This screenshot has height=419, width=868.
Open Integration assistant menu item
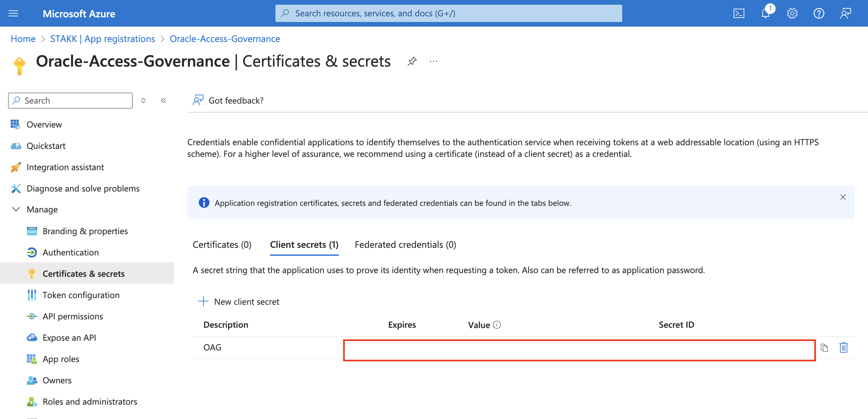point(65,167)
